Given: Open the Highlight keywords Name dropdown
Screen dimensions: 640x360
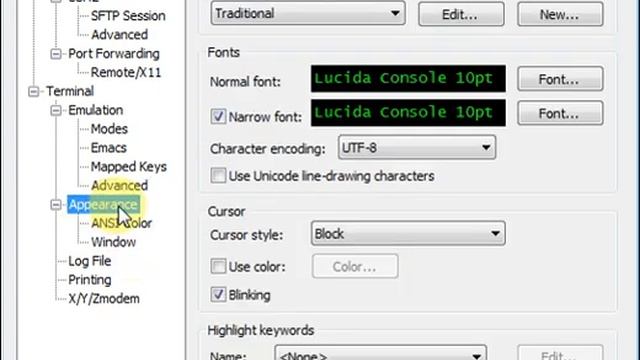Looking at the screenshot, I should (380, 353).
